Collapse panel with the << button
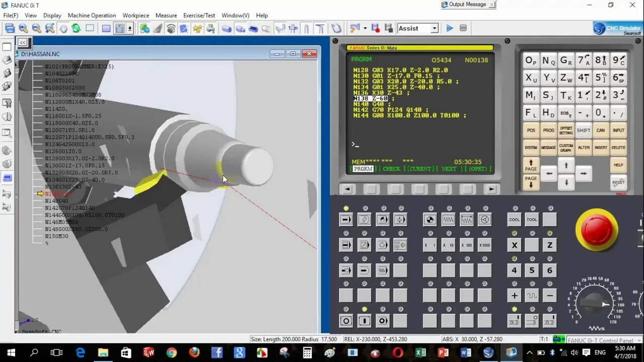 pos(23,43)
